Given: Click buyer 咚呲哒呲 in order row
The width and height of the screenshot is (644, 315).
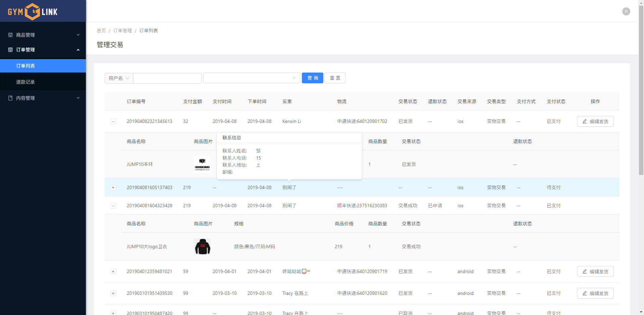Looking at the screenshot, I should [296, 271].
